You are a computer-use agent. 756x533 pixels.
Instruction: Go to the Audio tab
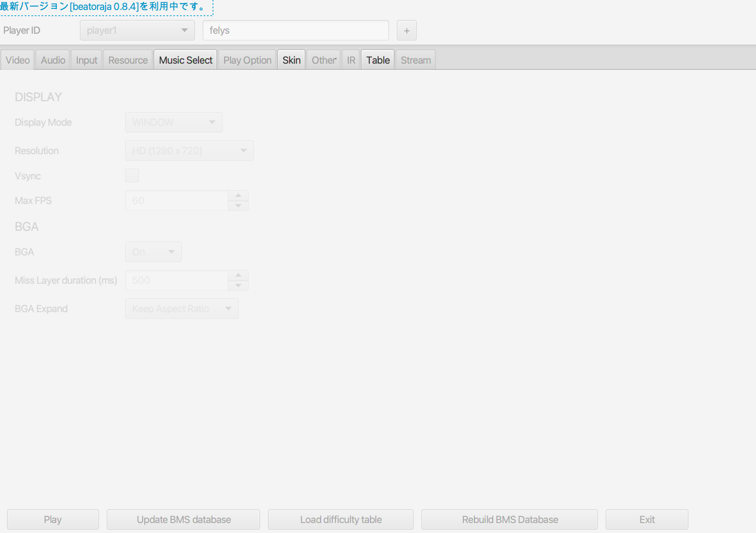(x=53, y=60)
